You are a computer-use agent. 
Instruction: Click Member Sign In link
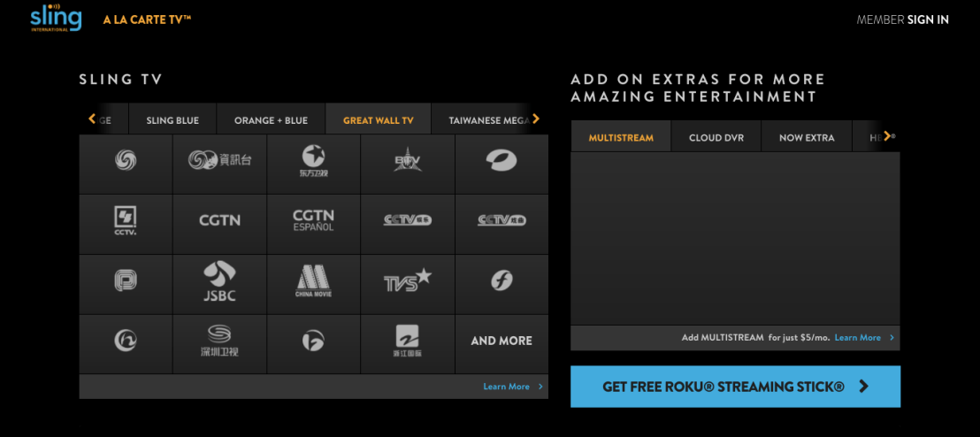click(x=902, y=19)
